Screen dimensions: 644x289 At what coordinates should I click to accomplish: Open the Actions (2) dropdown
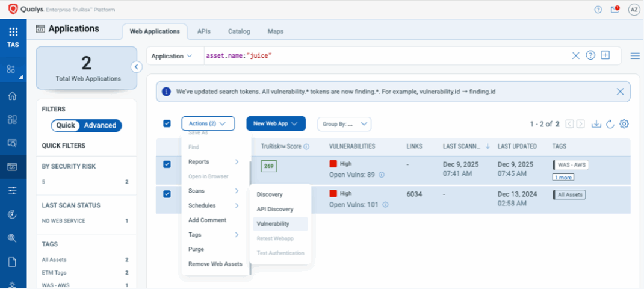click(208, 123)
